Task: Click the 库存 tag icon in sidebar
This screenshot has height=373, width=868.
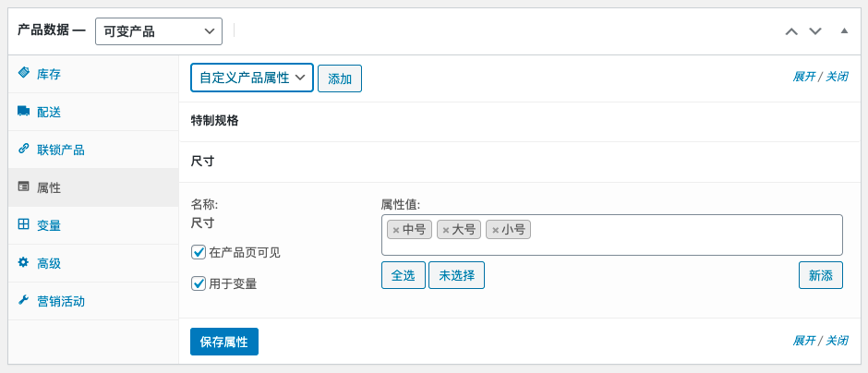Action: click(x=23, y=73)
